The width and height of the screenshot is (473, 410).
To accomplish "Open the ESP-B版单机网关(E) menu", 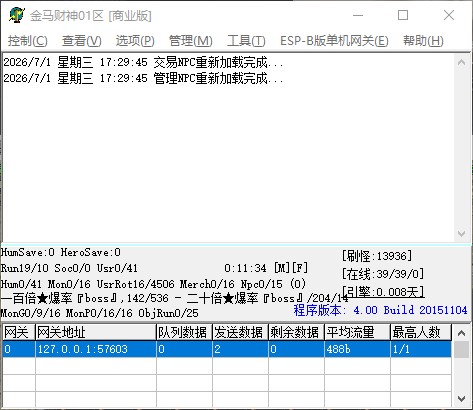I will pos(334,41).
